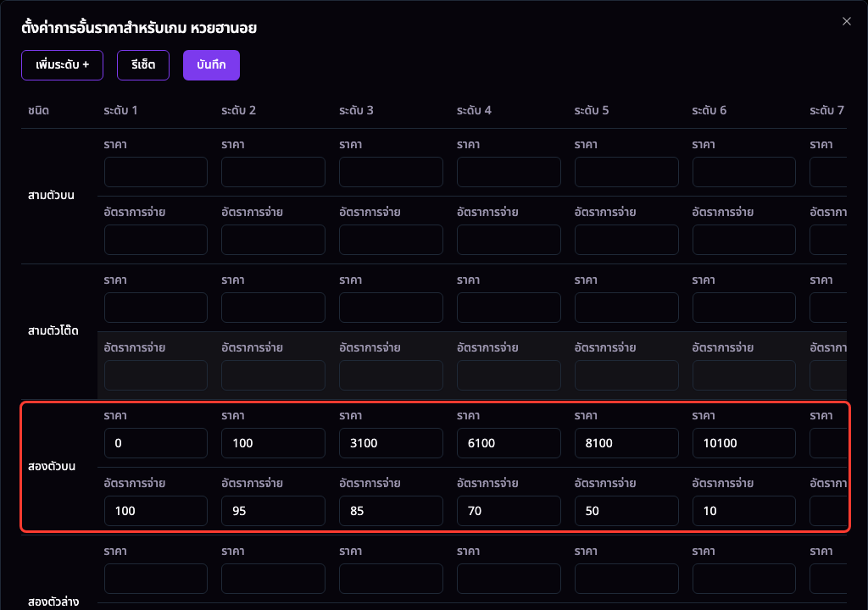Image resolution: width=868 pixels, height=610 pixels.
Task: Close the price limit settings dialog
Action: [x=847, y=21]
